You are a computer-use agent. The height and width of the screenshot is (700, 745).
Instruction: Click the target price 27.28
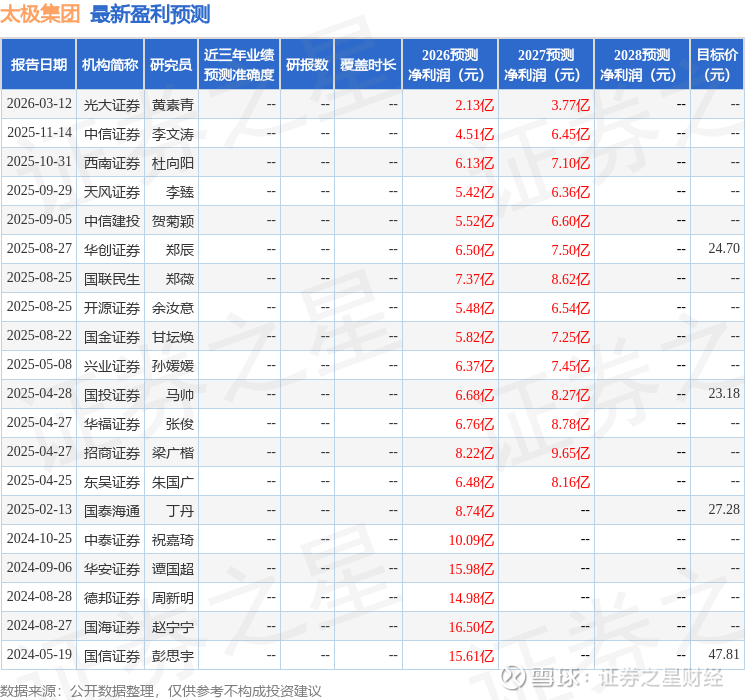coord(724,510)
